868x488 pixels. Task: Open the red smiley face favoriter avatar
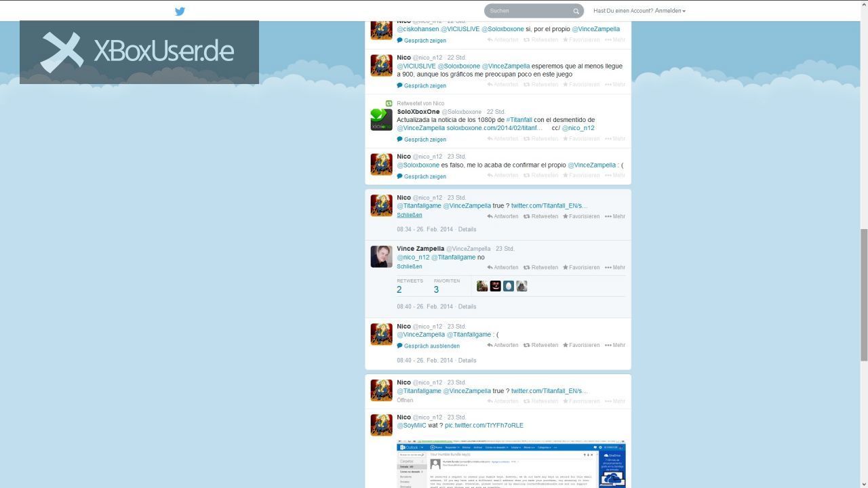tap(496, 286)
